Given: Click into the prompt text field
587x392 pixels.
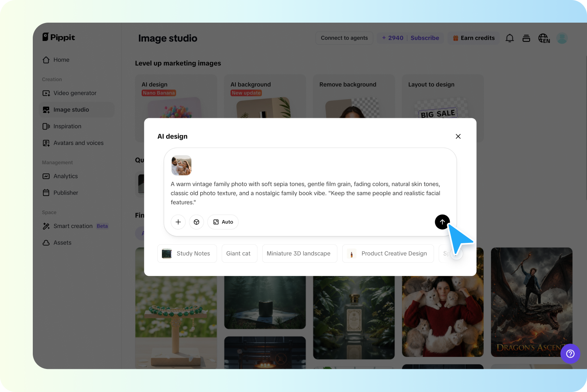Looking at the screenshot, I should click(x=306, y=193).
